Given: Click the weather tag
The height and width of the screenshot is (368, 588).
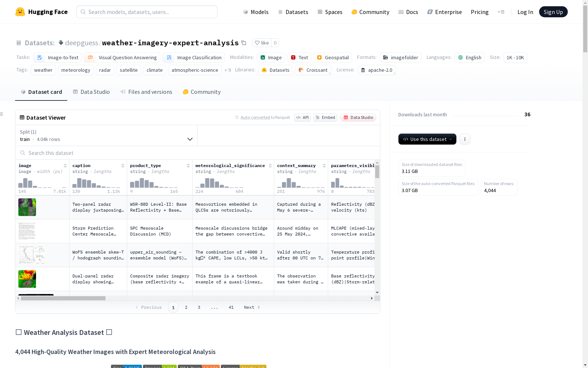Looking at the screenshot, I should click(43, 70).
